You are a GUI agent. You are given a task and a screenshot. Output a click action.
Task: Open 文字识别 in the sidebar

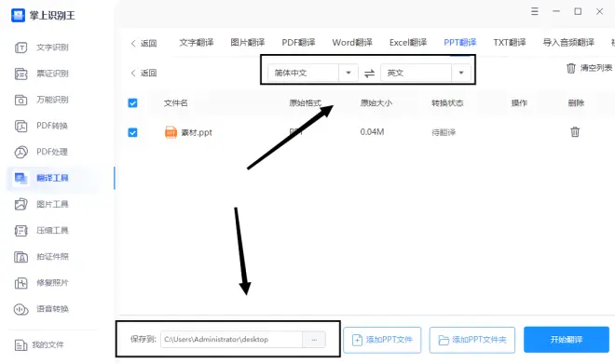(x=42, y=47)
